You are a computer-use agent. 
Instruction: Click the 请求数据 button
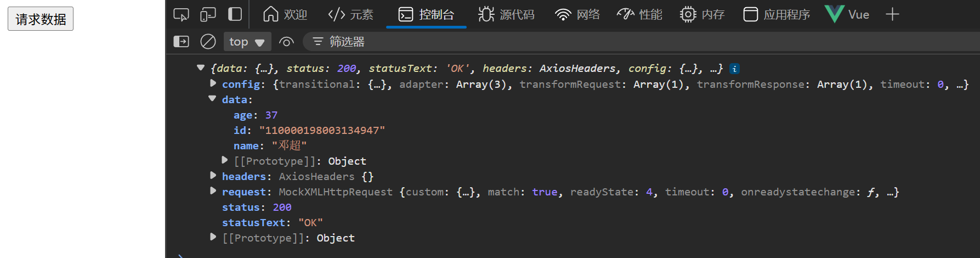click(41, 19)
